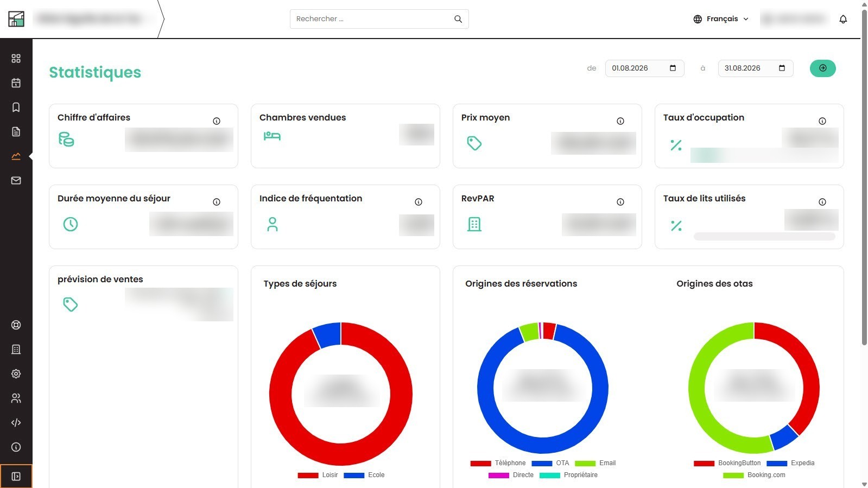Toggle the Téléphone legend entry
Image resolution: width=868 pixels, height=488 pixels.
pos(498,464)
